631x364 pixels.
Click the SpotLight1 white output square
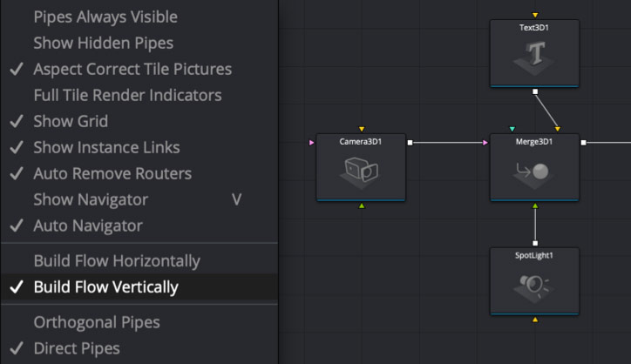point(535,244)
